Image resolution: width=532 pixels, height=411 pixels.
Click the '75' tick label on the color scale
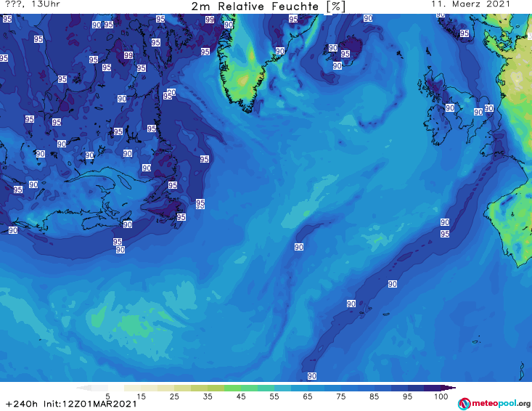pos(340,396)
